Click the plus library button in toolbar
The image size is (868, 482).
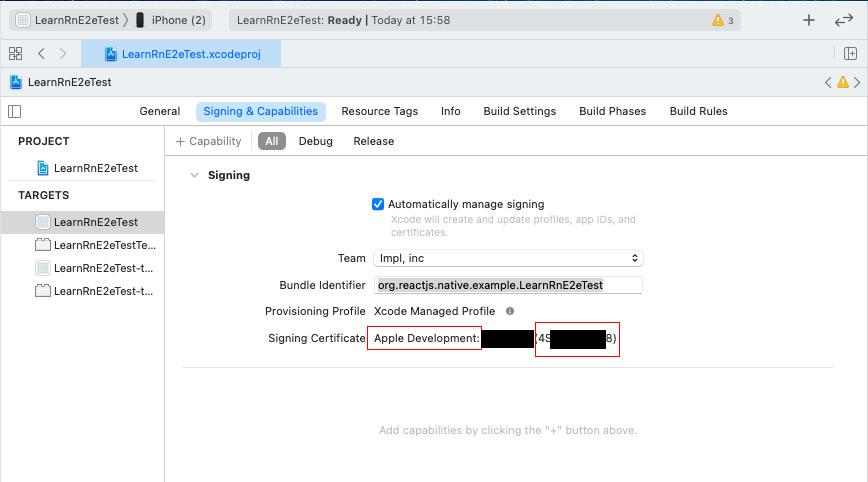(x=809, y=20)
